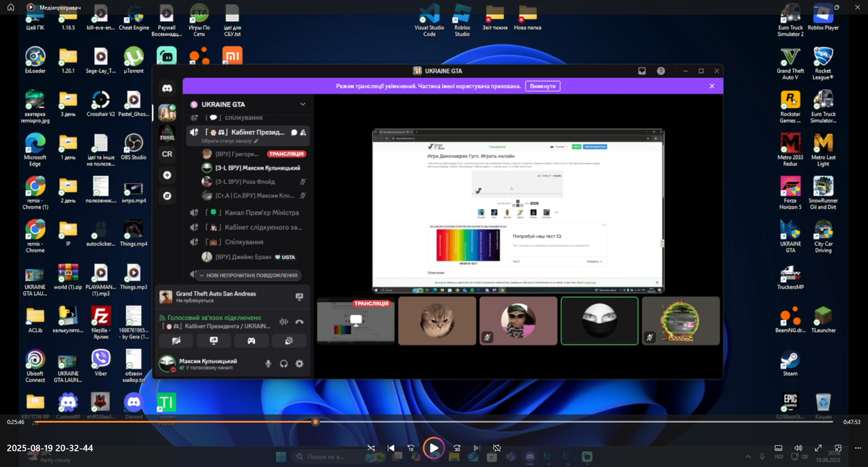Click the Steam desktop icon
This screenshot has height=467, width=868.
click(x=790, y=364)
